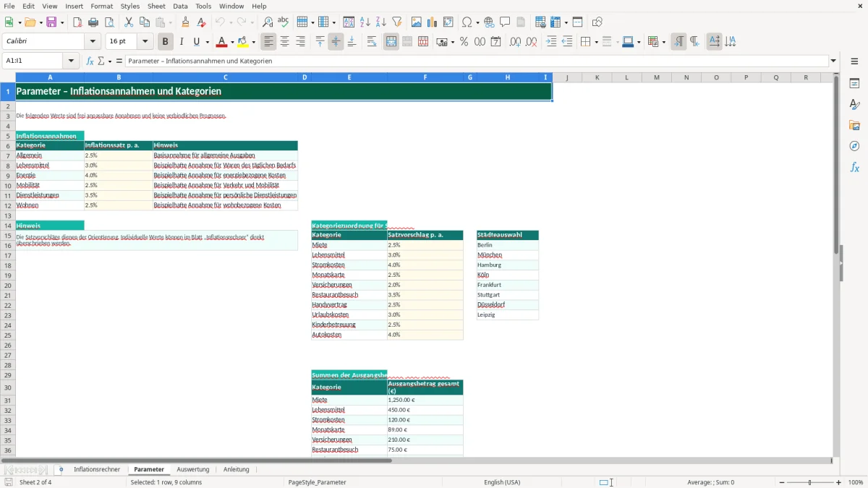Open Background Color dropdown arrow
Screen dimensions: 868x488
[254, 43]
